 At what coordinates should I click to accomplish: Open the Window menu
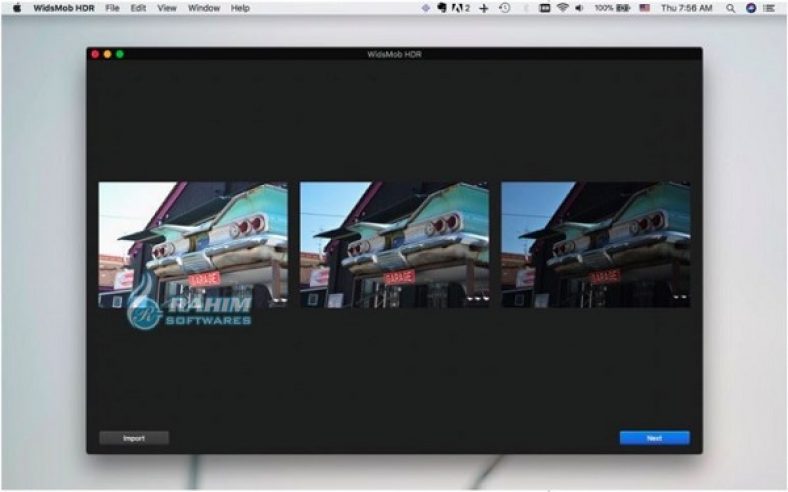click(x=204, y=8)
